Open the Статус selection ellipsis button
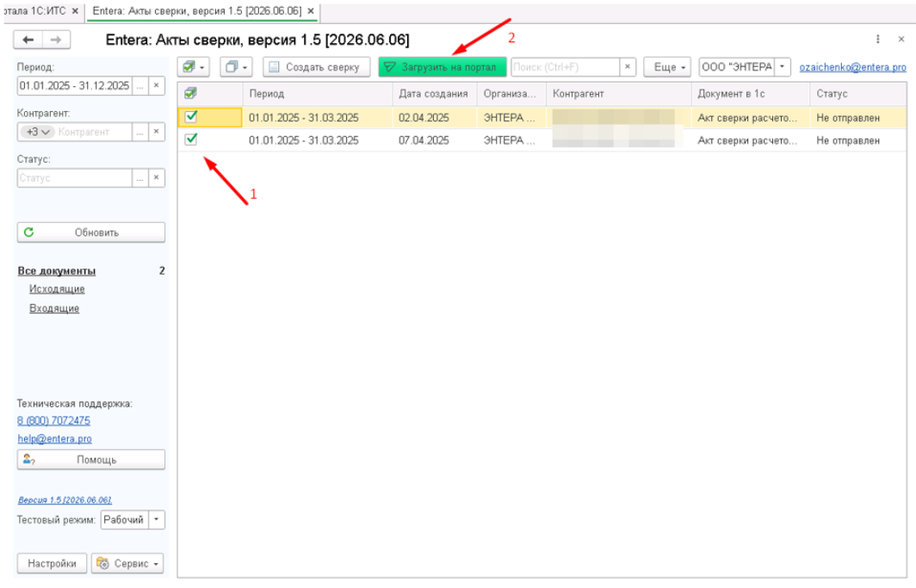 [x=139, y=177]
